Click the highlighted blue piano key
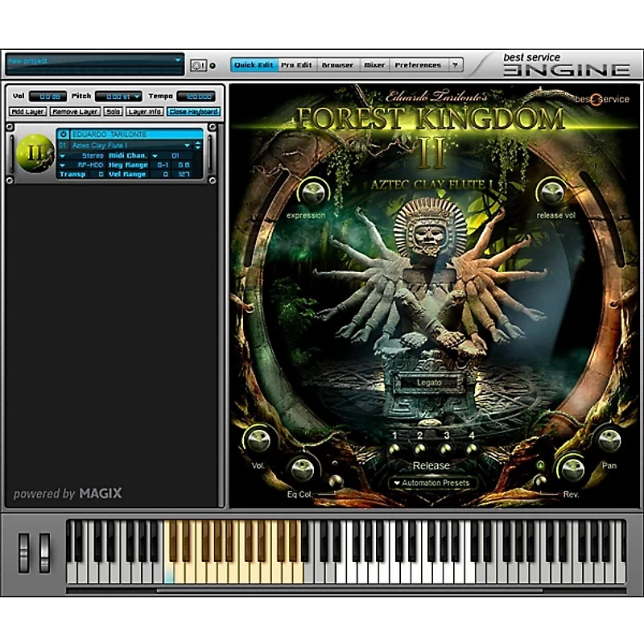Image resolution: width=644 pixels, height=644 pixels. point(169,573)
